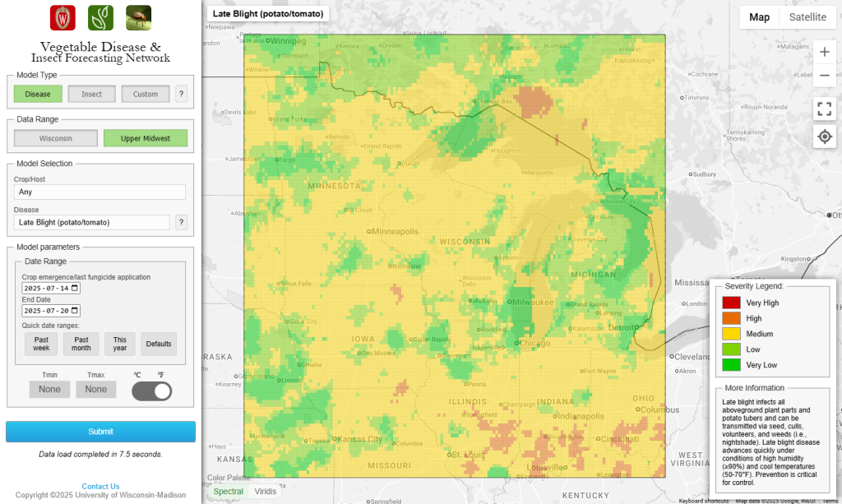Switch to the Viridis color palette
This screenshot has width=842, height=504.
265,491
